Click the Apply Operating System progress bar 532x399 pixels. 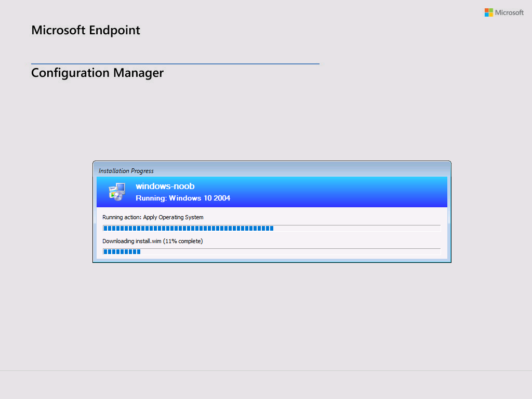point(272,229)
